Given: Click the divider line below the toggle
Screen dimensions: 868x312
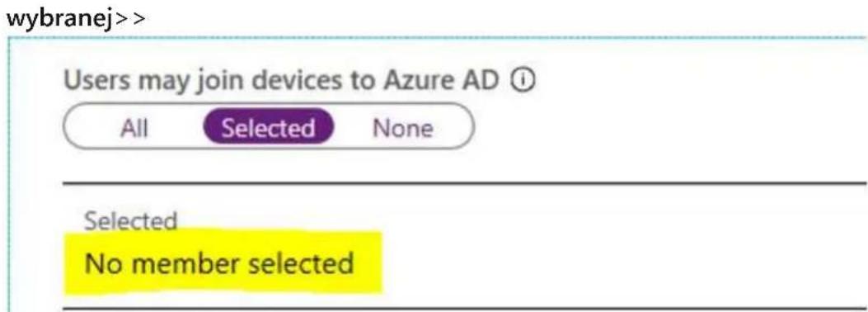Looking at the screenshot, I should 465,182.
